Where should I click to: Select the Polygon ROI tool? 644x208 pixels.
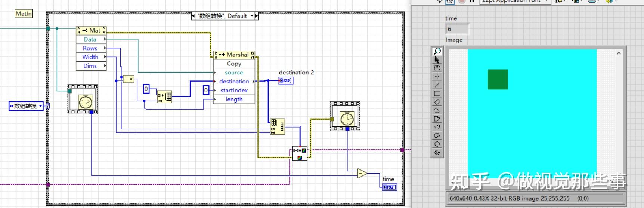tap(437, 119)
